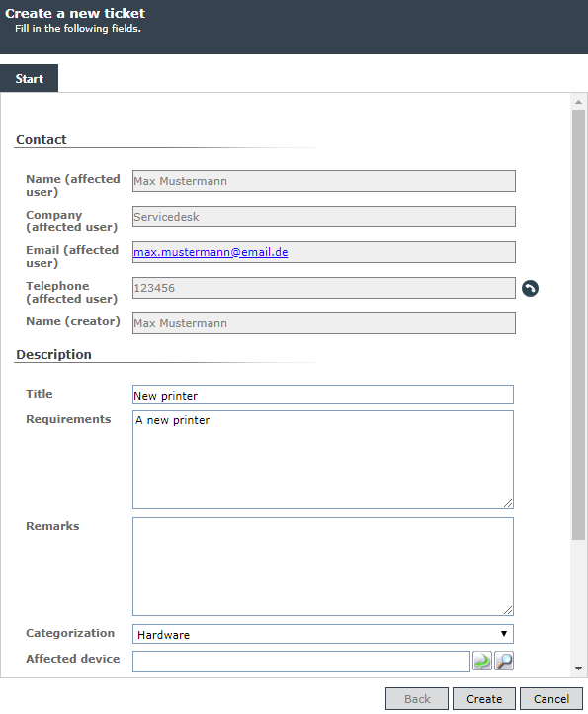Click the Company field showing Servicedesk
The height and width of the screenshot is (714, 588).
coord(324,217)
